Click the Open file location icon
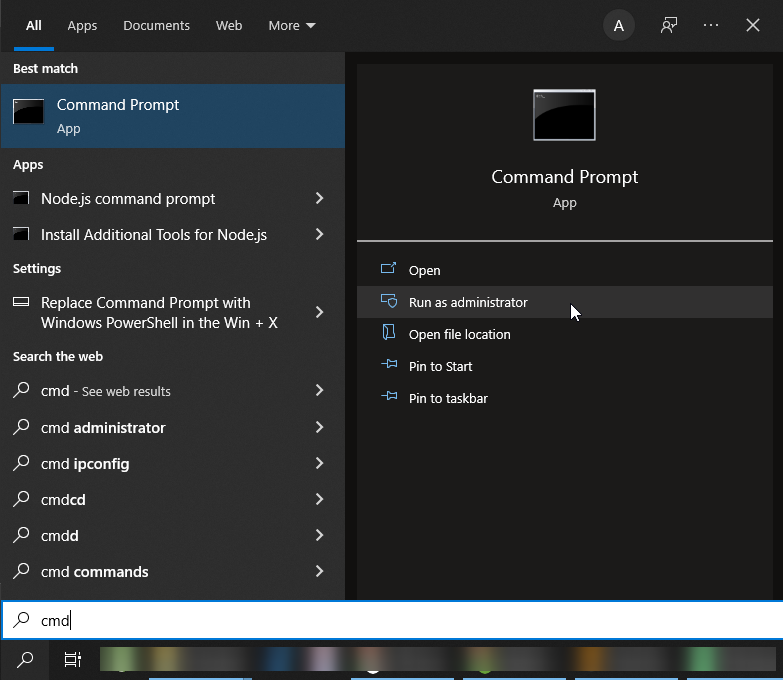 click(389, 333)
